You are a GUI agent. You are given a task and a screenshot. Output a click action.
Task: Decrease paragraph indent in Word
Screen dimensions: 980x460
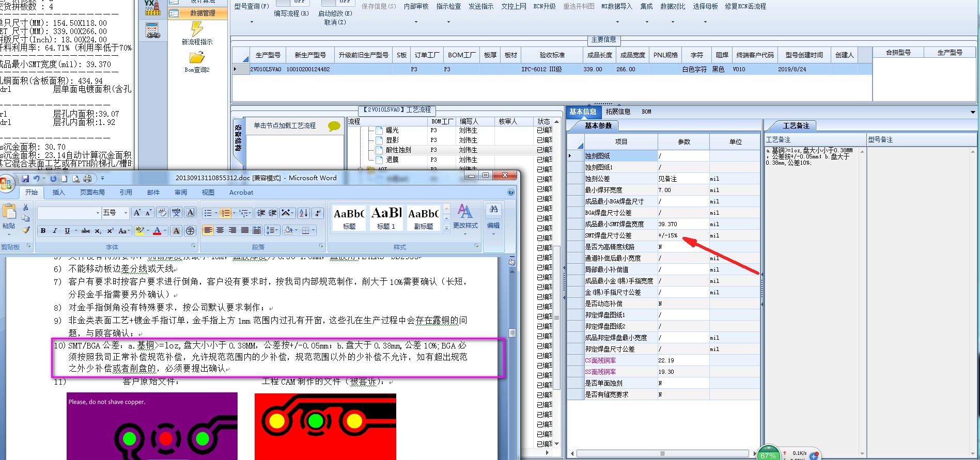(261, 213)
